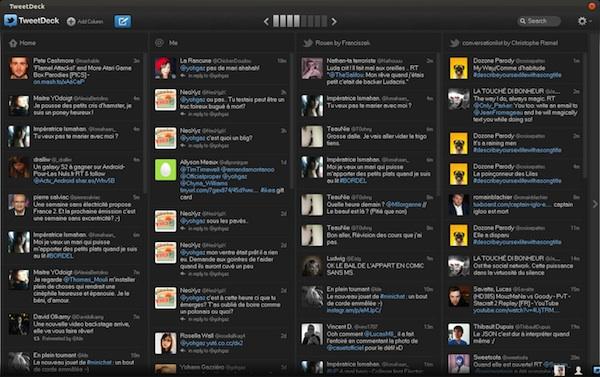This screenshot has height=377, width=600.
Task: Select conversationlist by Christophe Ramel header
Action: (x=515, y=43)
